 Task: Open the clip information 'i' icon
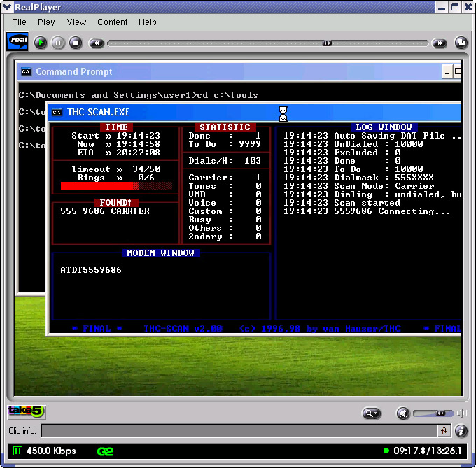tap(461, 431)
